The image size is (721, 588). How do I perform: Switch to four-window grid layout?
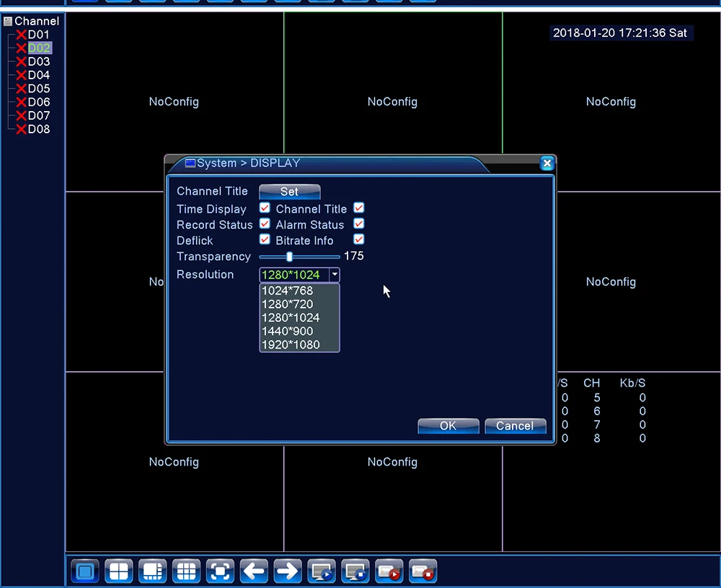[119, 571]
